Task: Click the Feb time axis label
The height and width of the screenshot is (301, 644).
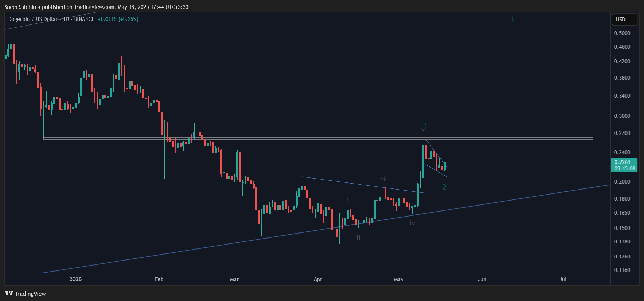Action: (159, 279)
